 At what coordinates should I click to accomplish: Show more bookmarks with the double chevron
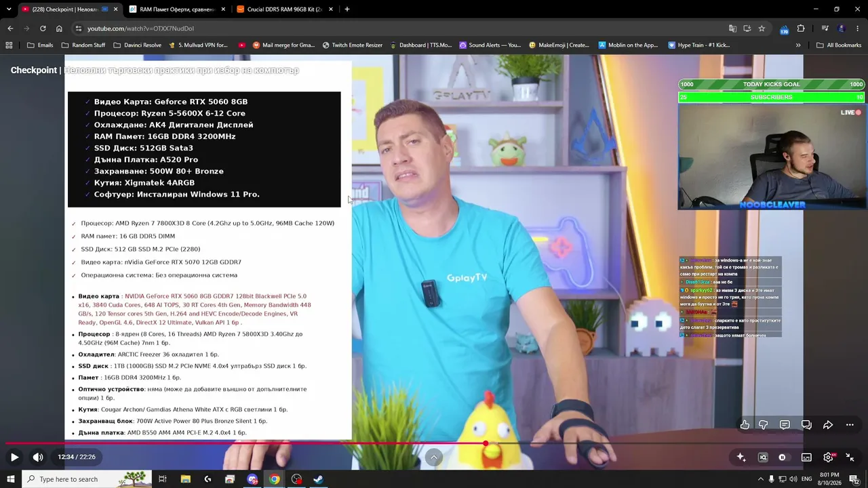pyautogui.click(x=798, y=45)
